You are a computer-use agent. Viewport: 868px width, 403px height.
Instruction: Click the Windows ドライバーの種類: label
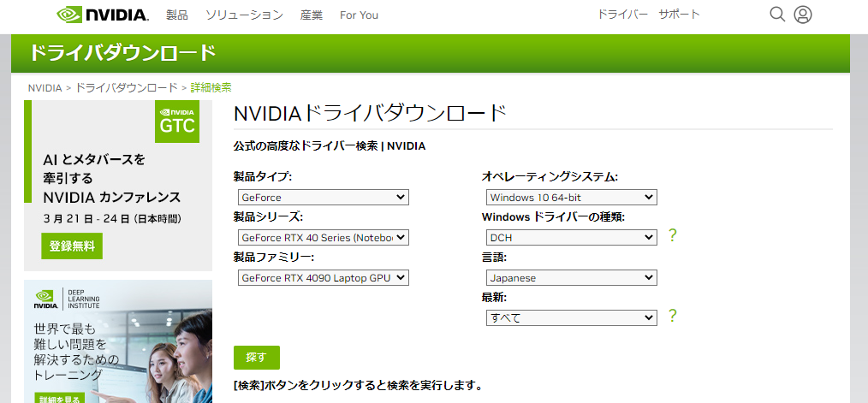coord(553,217)
